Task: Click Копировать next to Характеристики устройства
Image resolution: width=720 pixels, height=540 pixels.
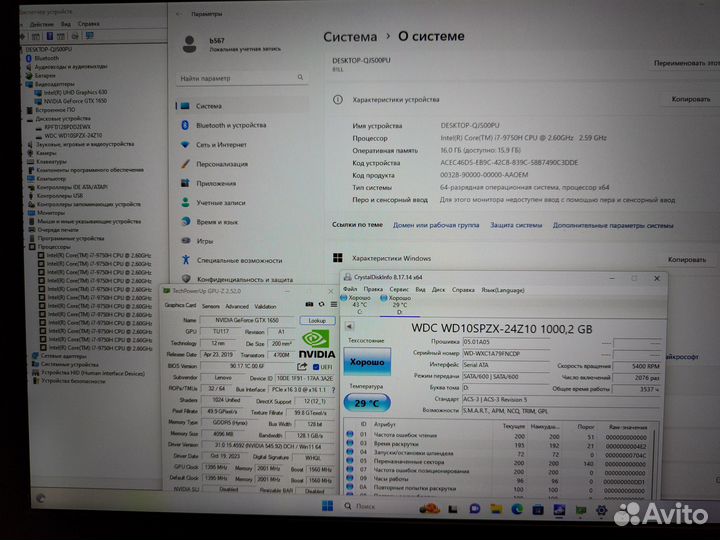Action: pyautogui.click(x=690, y=100)
